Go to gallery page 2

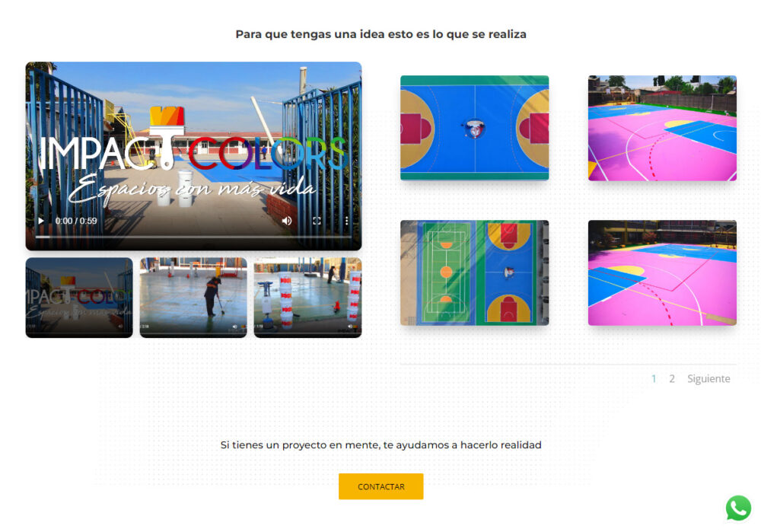(672, 378)
